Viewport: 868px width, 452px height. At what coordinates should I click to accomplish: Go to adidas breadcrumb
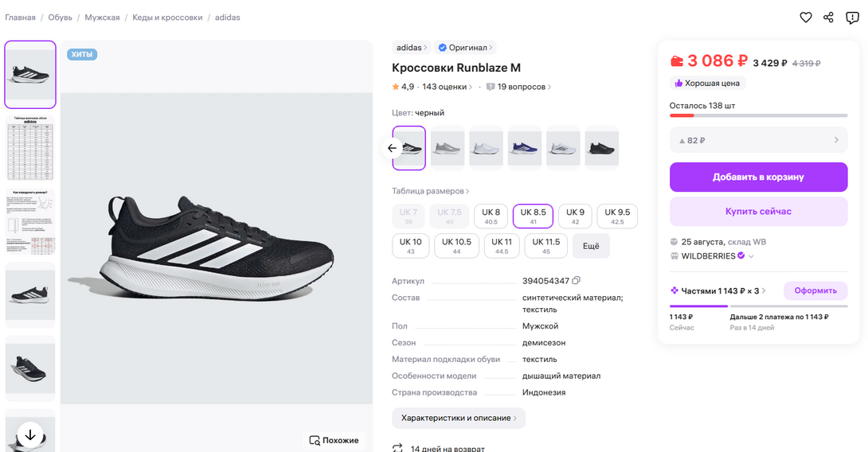click(228, 18)
